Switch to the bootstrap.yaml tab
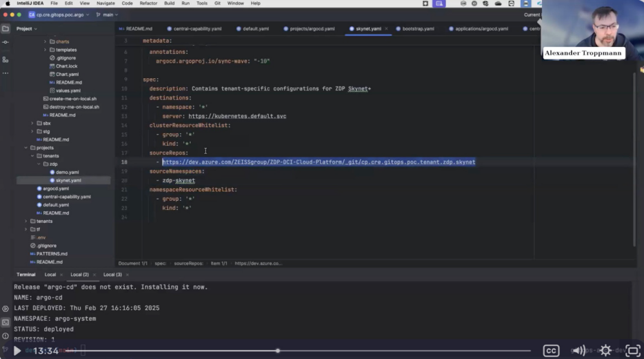The width and height of the screenshot is (644, 359). [x=415, y=29]
